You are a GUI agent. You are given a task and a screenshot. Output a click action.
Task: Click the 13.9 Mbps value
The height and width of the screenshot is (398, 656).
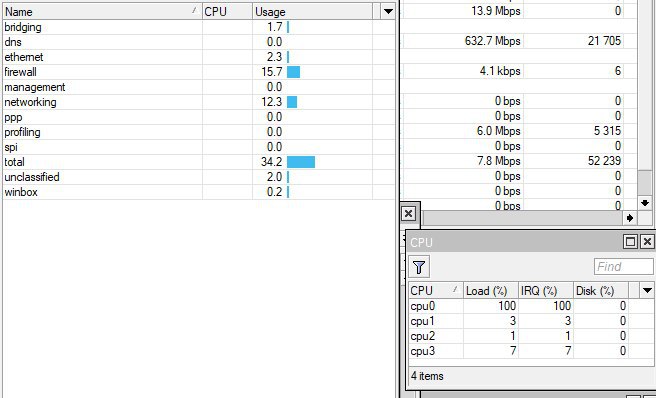pos(496,11)
